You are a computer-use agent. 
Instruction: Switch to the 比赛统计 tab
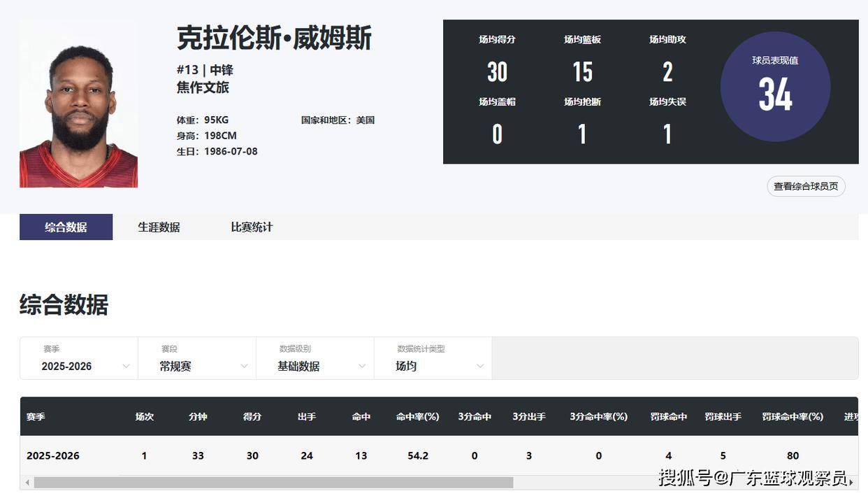(x=252, y=227)
